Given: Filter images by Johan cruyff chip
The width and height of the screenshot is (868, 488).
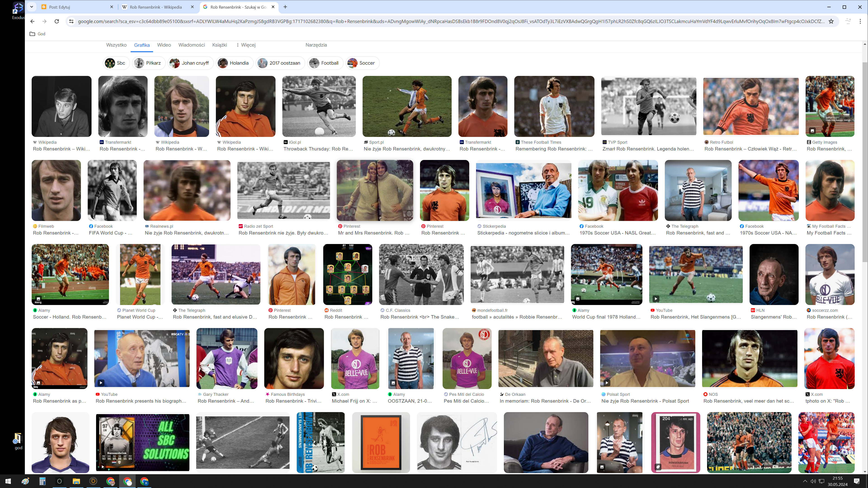Looking at the screenshot, I should point(190,63).
